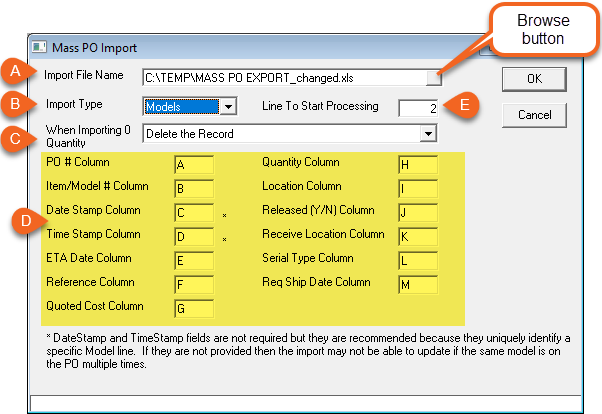
Task: Click the When Importing 0 Quantity label
Action: click(88, 136)
